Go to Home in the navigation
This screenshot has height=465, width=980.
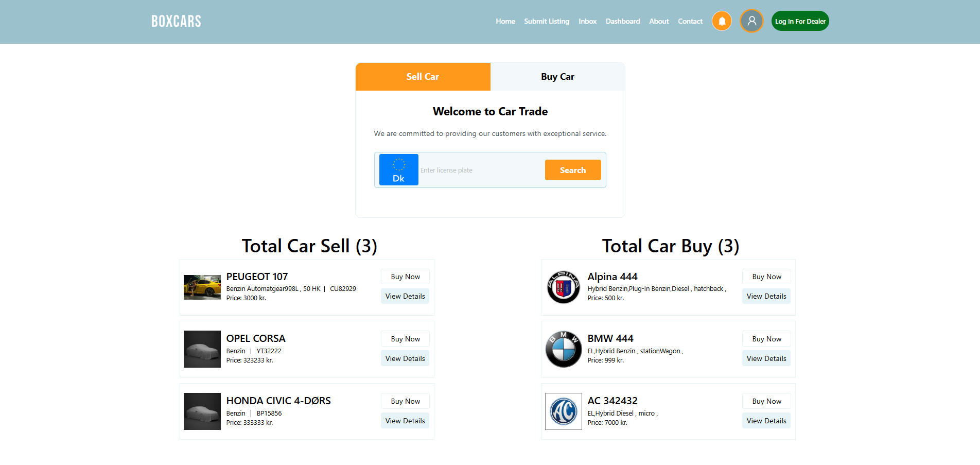[x=505, y=21]
